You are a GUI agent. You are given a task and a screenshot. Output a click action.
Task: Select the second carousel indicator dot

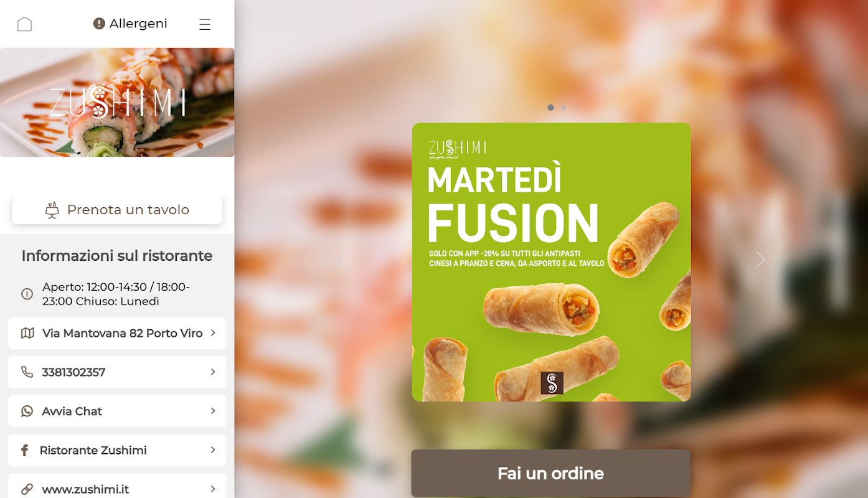(564, 108)
